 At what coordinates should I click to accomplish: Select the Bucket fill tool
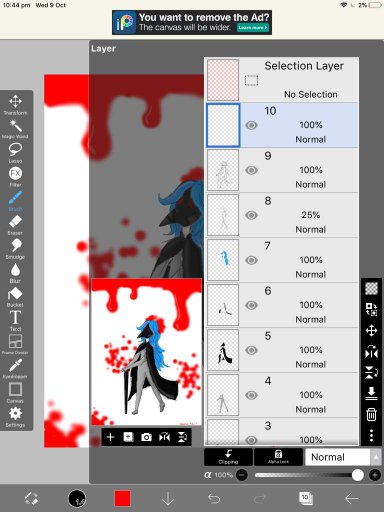[x=15, y=297]
